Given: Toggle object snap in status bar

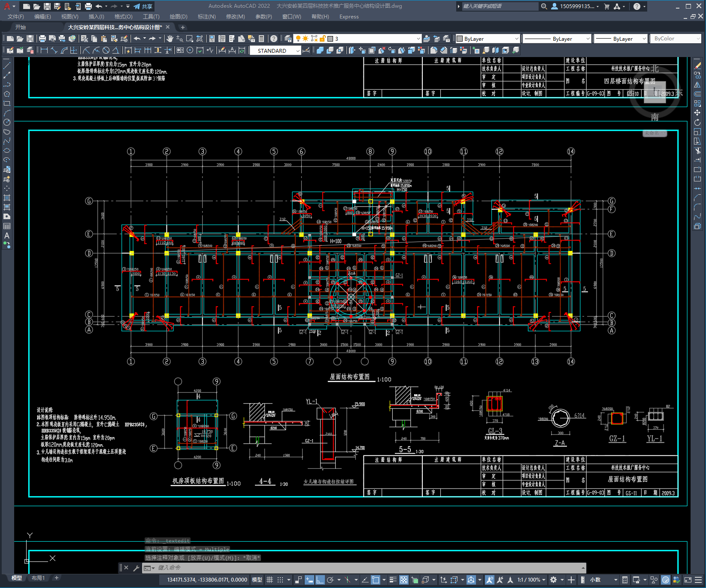Looking at the screenshot, I should pos(376,580).
